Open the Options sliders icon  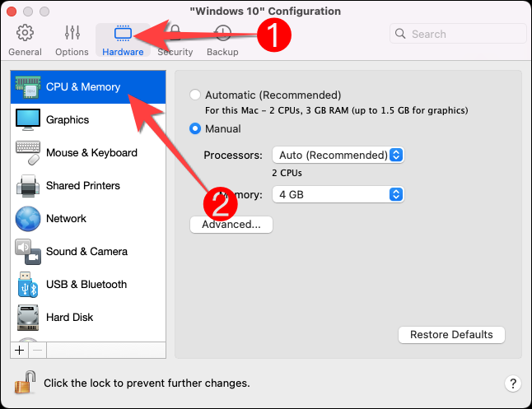pos(72,34)
